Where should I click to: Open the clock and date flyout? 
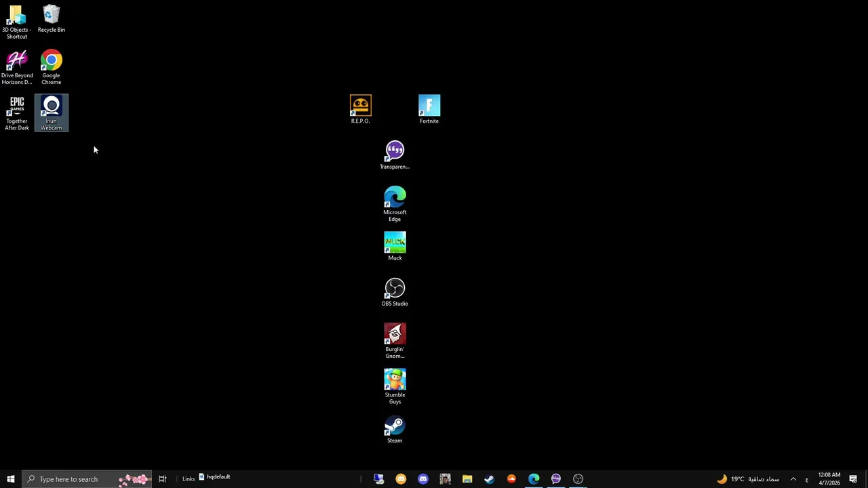coord(829,479)
